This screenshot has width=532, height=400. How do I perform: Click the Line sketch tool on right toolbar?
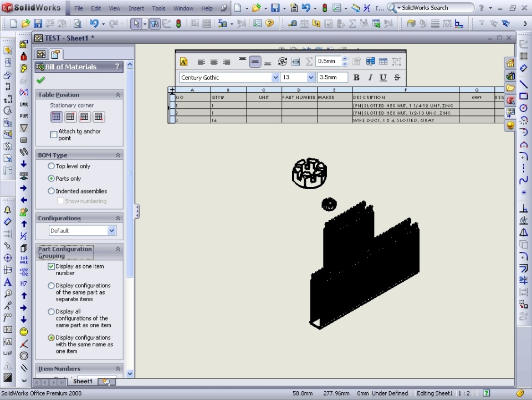tap(524, 84)
